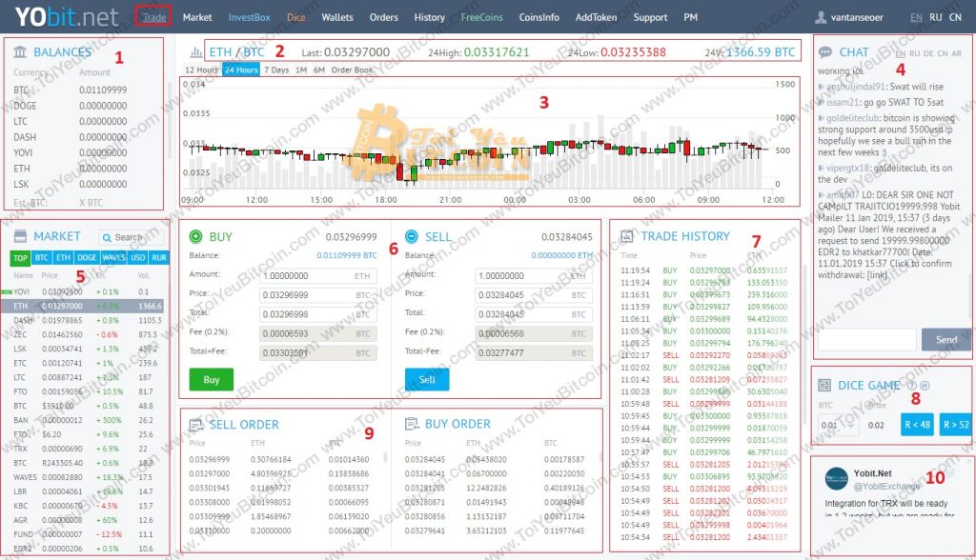This screenshot has height=560, width=976.
Task: Click the Market panel icon
Action: 20,236
